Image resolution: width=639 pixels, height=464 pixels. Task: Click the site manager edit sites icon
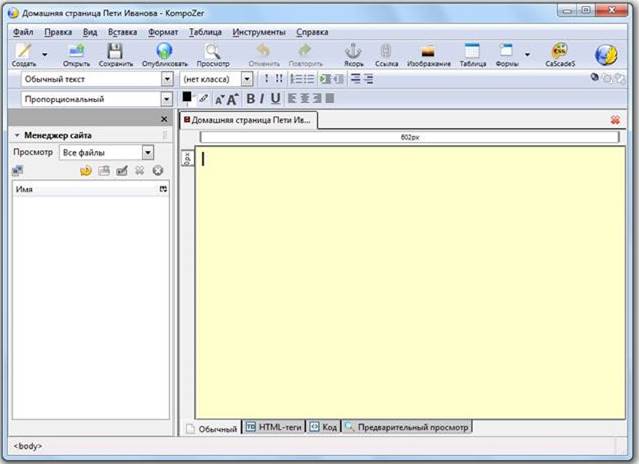(18, 170)
